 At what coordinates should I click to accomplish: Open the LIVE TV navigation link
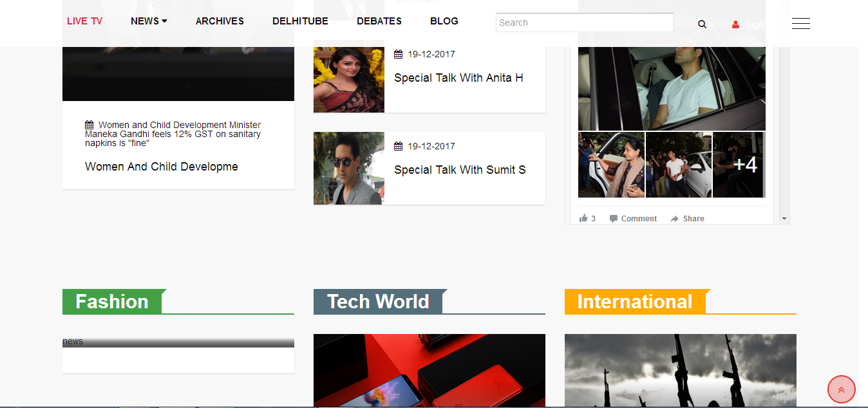84,21
